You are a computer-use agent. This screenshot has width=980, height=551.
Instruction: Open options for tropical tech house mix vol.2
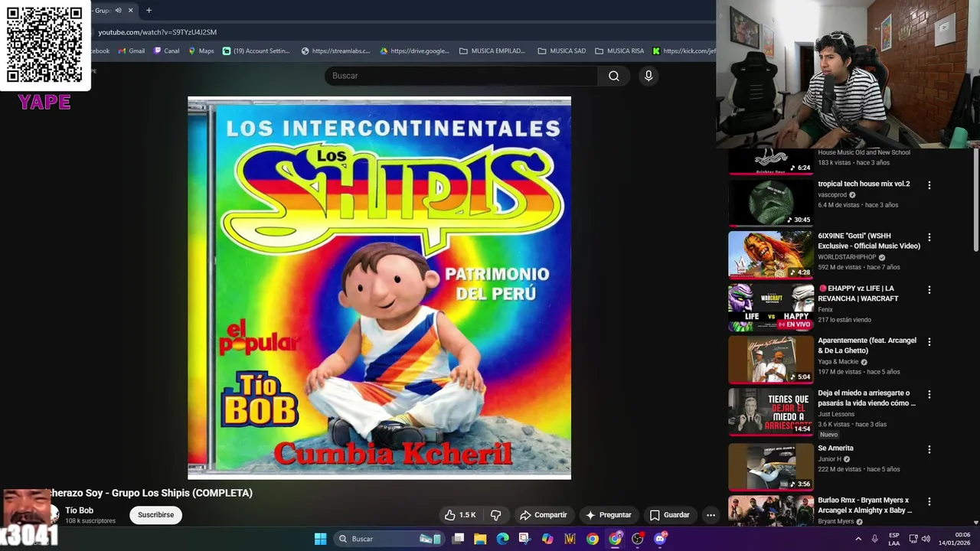coord(929,185)
